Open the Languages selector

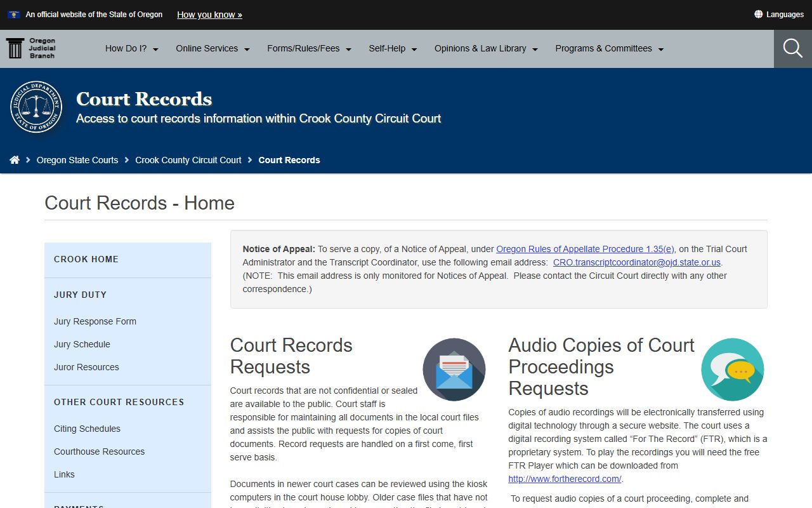(x=779, y=14)
